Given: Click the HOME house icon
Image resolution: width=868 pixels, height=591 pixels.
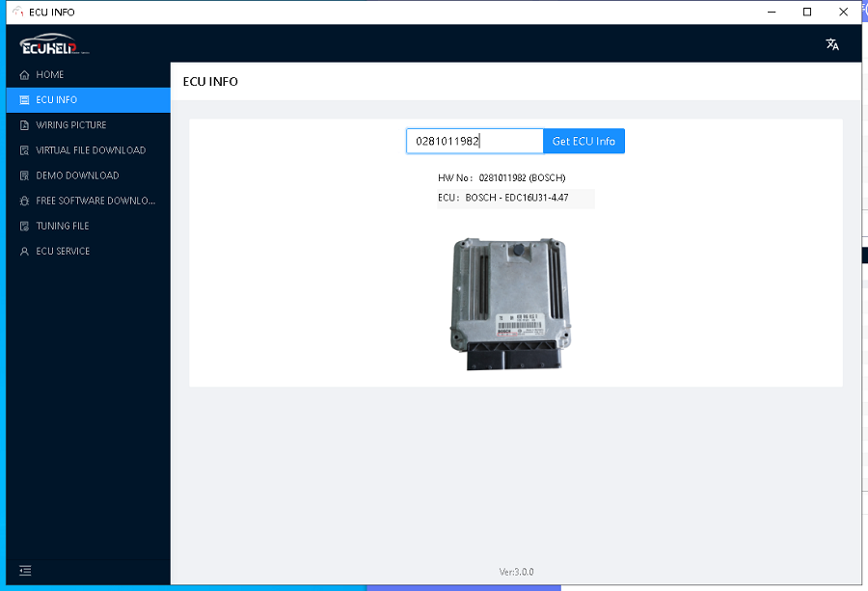Looking at the screenshot, I should pos(24,74).
